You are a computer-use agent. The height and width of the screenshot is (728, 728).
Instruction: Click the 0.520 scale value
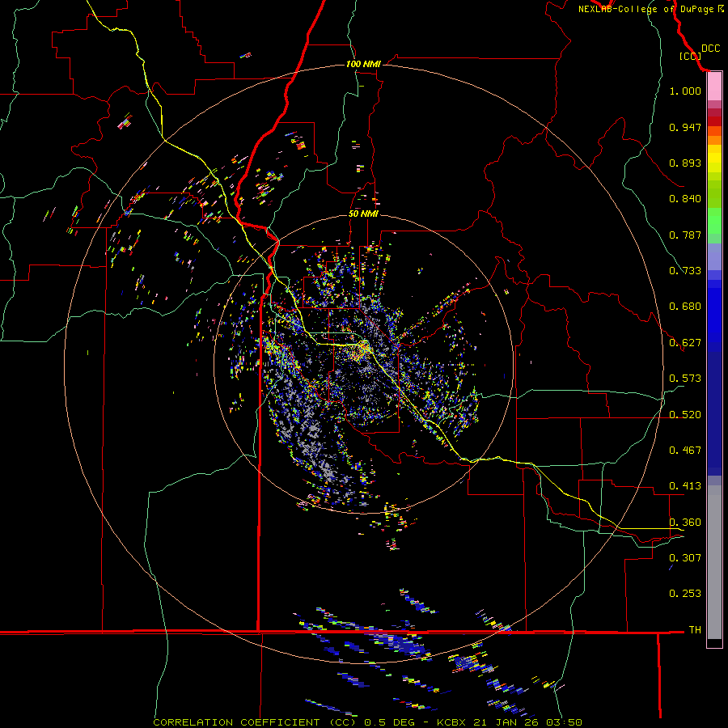click(685, 415)
